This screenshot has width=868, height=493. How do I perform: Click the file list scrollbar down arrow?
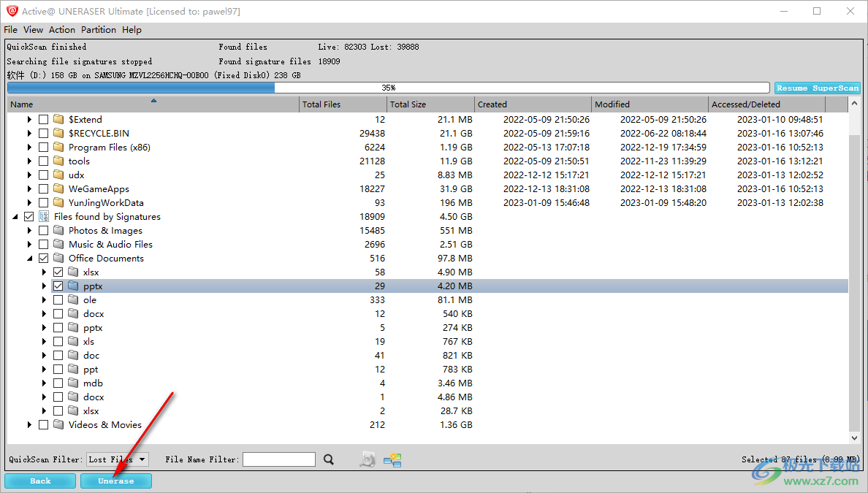pyautogui.click(x=854, y=437)
